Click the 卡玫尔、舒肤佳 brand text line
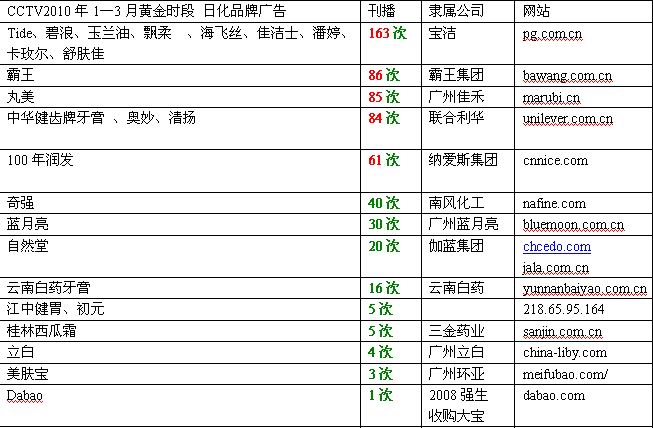 tap(55, 54)
